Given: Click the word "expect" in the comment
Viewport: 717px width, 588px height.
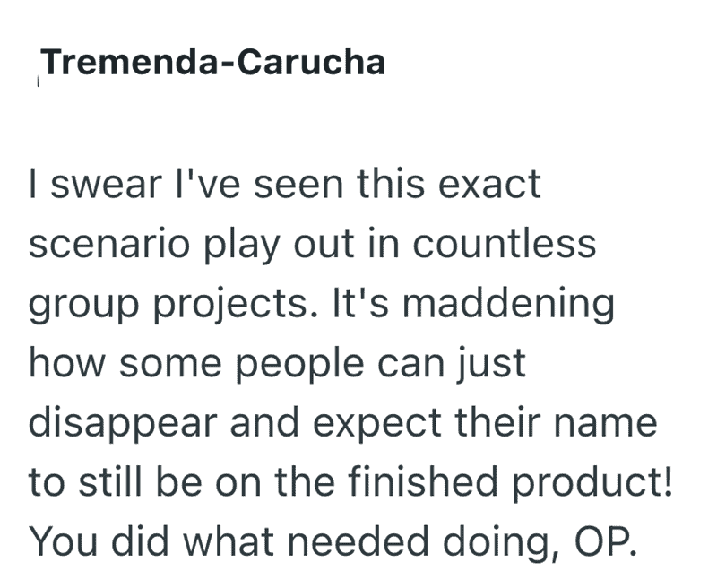Looking at the screenshot, I should tap(377, 424).
